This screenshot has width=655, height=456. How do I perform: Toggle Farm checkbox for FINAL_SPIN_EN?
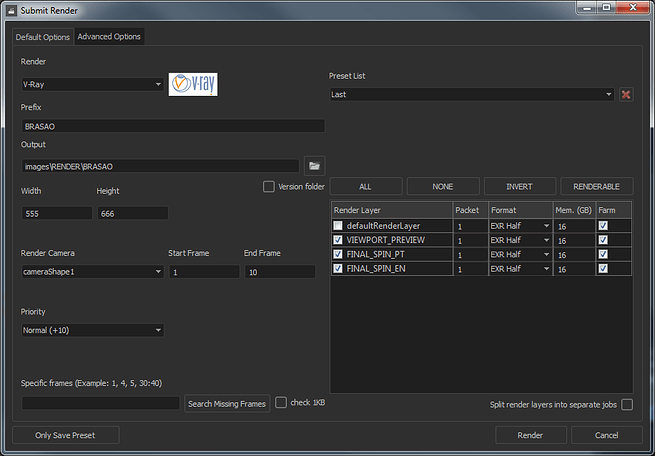[602, 269]
